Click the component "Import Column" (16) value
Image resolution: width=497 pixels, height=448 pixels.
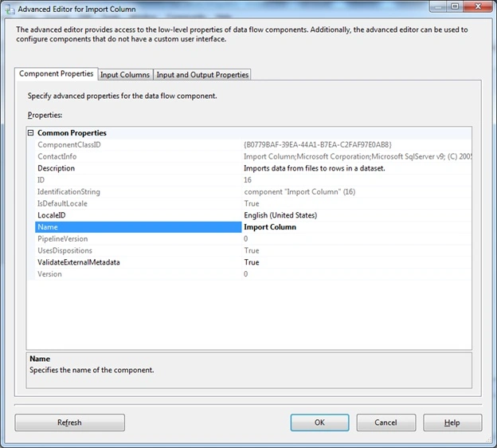tap(357, 191)
